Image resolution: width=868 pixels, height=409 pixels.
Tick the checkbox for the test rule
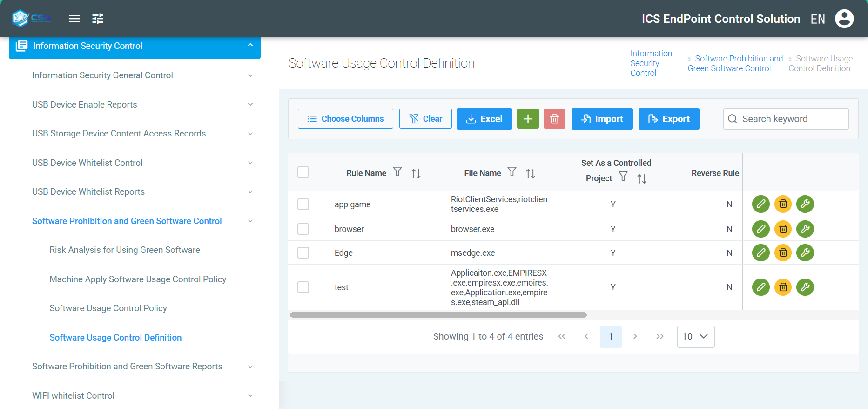[x=303, y=287]
